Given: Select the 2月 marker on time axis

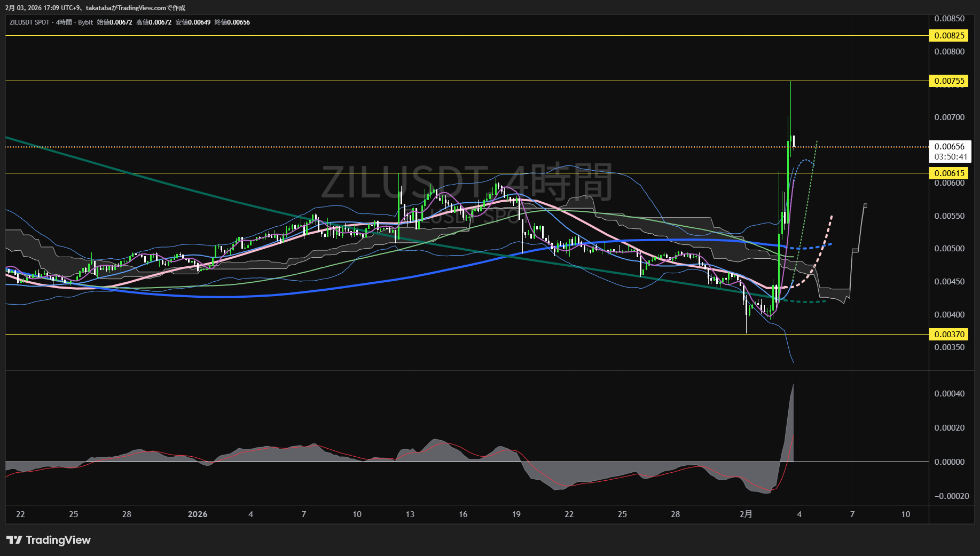Looking at the screenshot, I should (x=746, y=514).
